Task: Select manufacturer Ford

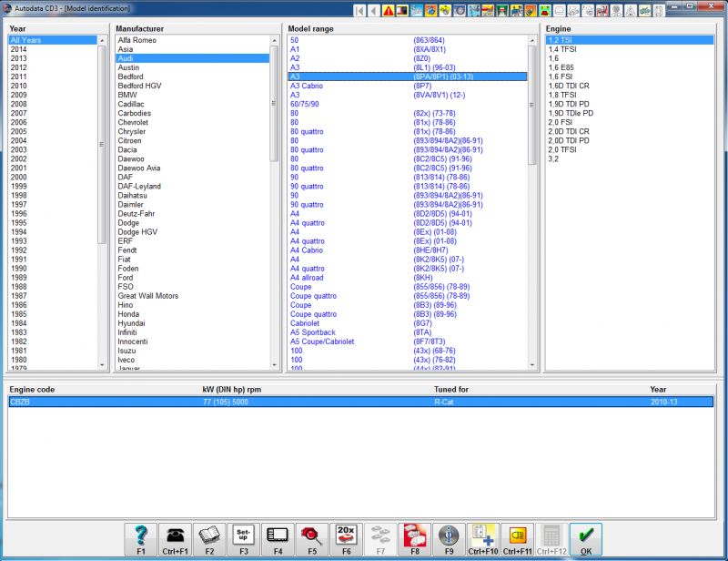Action: [192, 278]
